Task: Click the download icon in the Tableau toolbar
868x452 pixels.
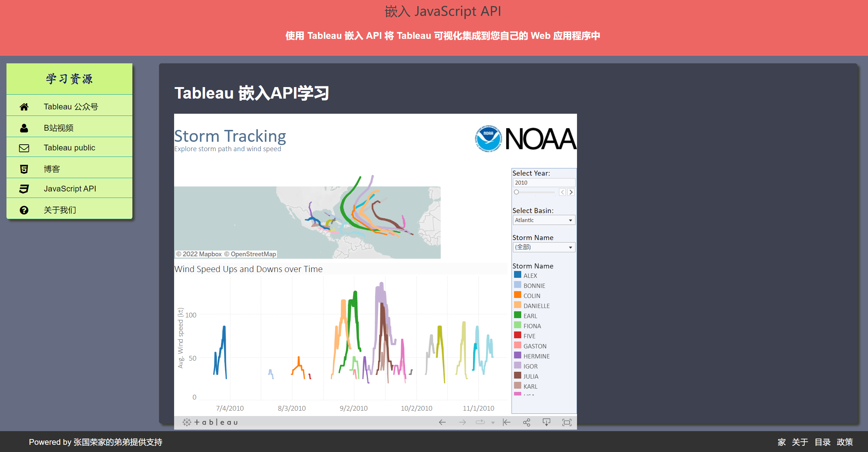Action: click(x=546, y=422)
